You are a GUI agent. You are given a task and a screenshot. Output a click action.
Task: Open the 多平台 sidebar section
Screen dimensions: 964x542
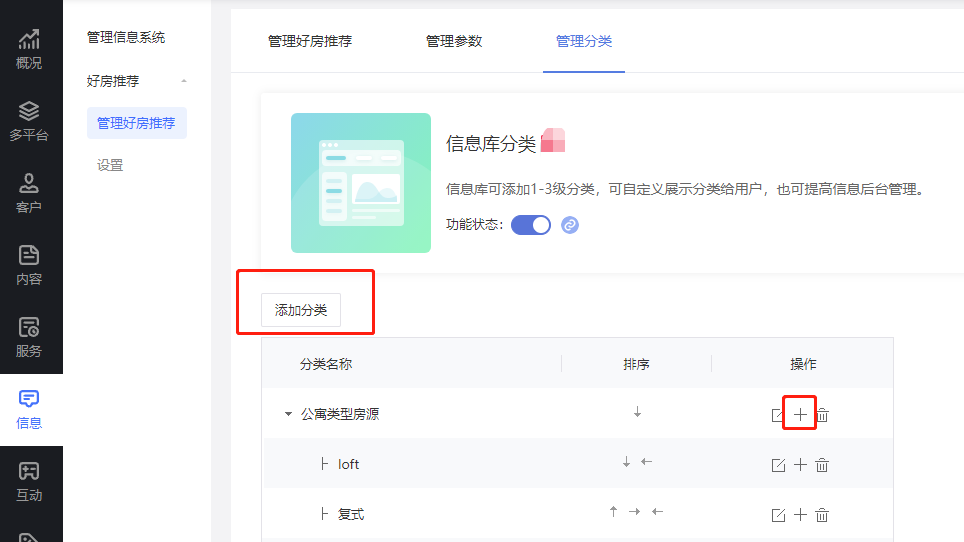coord(29,121)
